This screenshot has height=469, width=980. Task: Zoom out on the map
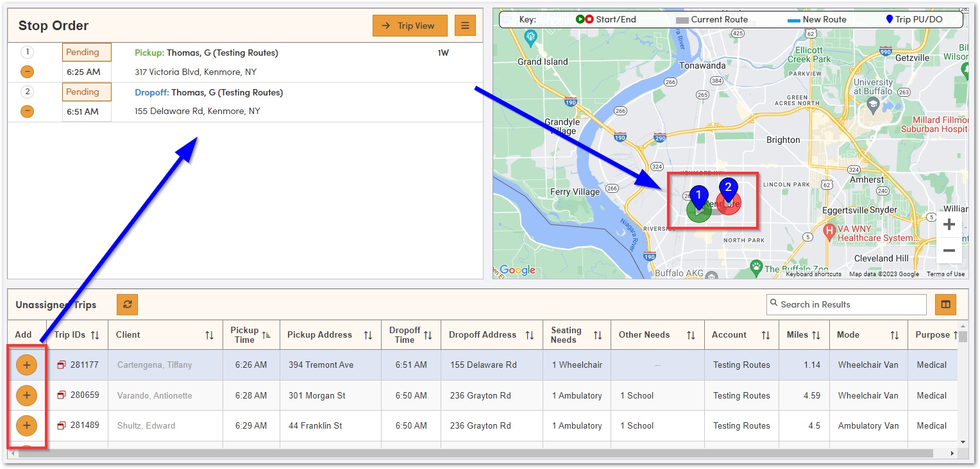pyautogui.click(x=949, y=251)
